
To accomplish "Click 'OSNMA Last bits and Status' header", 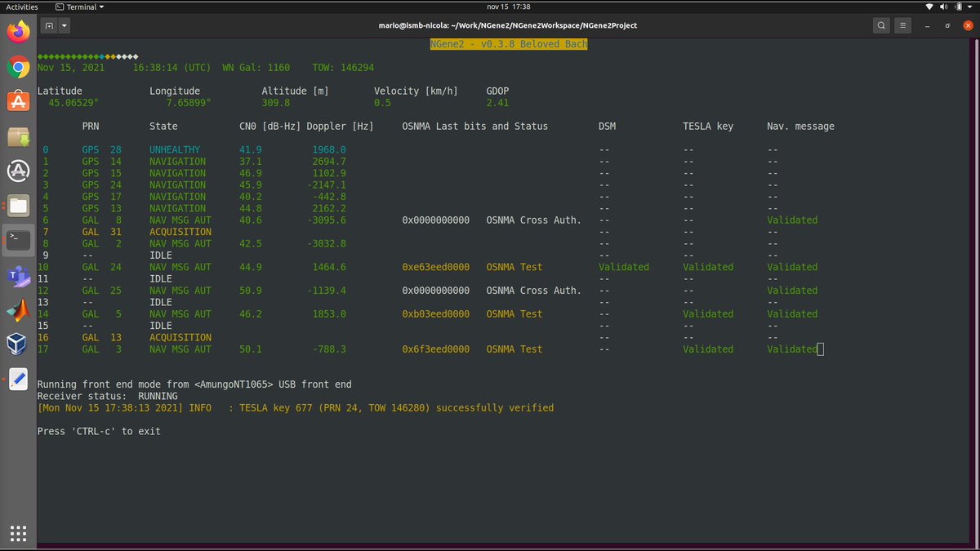I will click(x=475, y=127).
